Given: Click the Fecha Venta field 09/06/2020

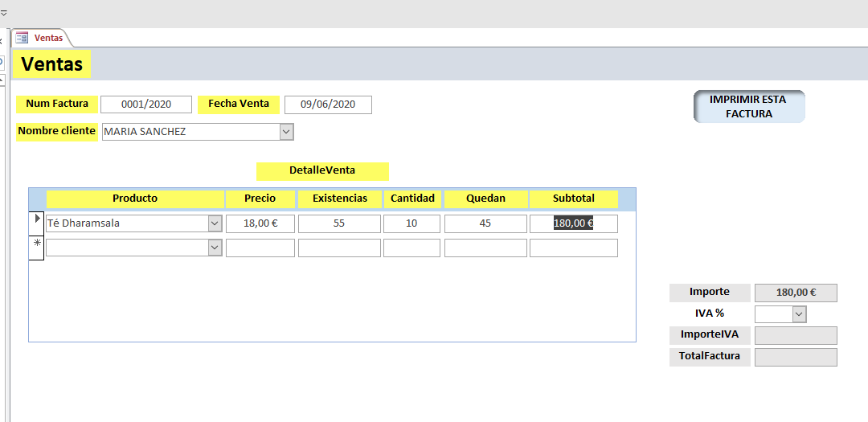Looking at the screenshot, I should point(328,104).
